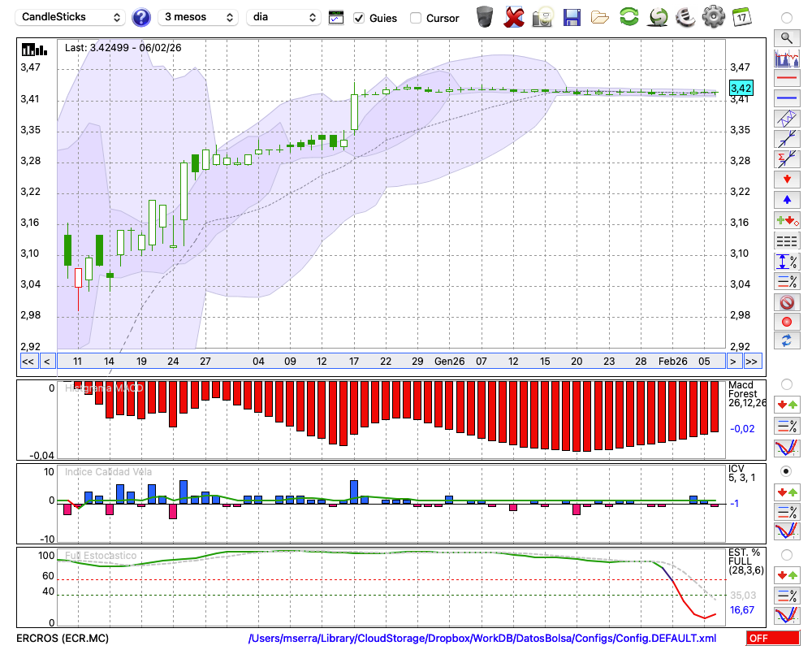
Task: Select the Macd Forest panel radio button
Action: pyautogui.click(x=786, y=383)
